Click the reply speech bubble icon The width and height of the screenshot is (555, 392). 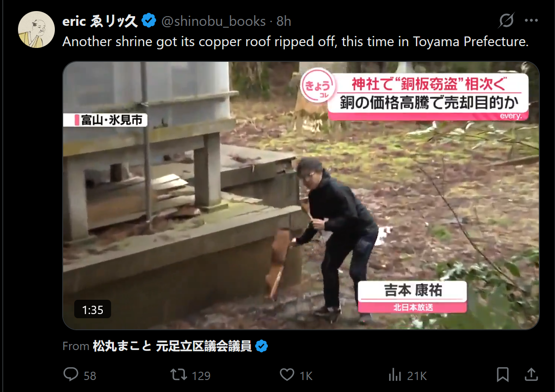(x=71, y=374)
